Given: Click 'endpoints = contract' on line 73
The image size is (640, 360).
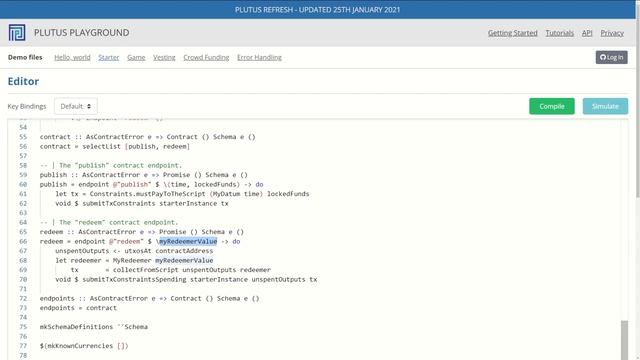Looking at the screenshot, I should 78,308.
